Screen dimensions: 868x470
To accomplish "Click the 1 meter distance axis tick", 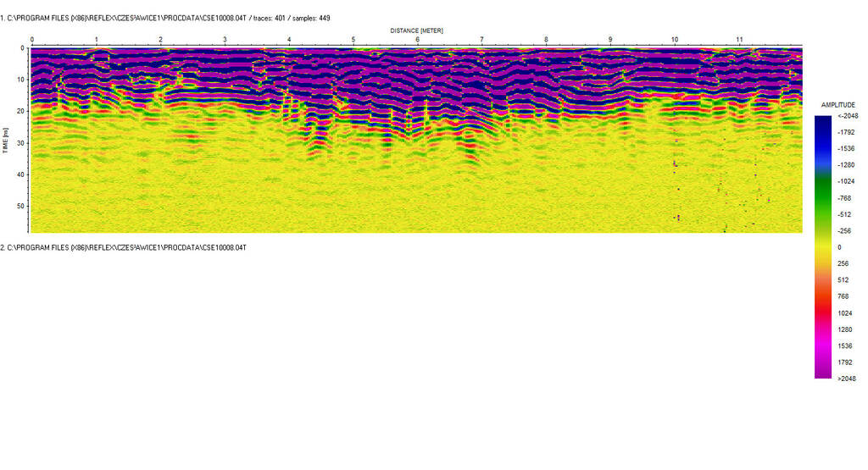I will coord(96,40).
